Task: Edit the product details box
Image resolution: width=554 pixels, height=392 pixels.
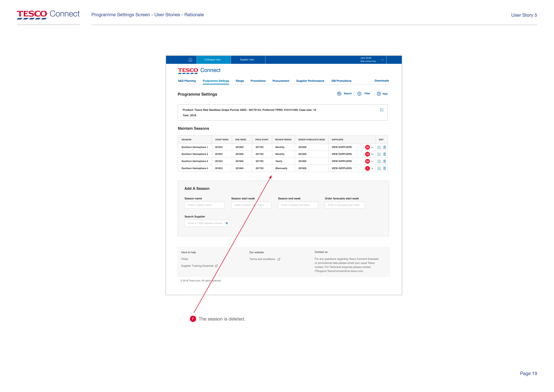Action: (382, 110)
